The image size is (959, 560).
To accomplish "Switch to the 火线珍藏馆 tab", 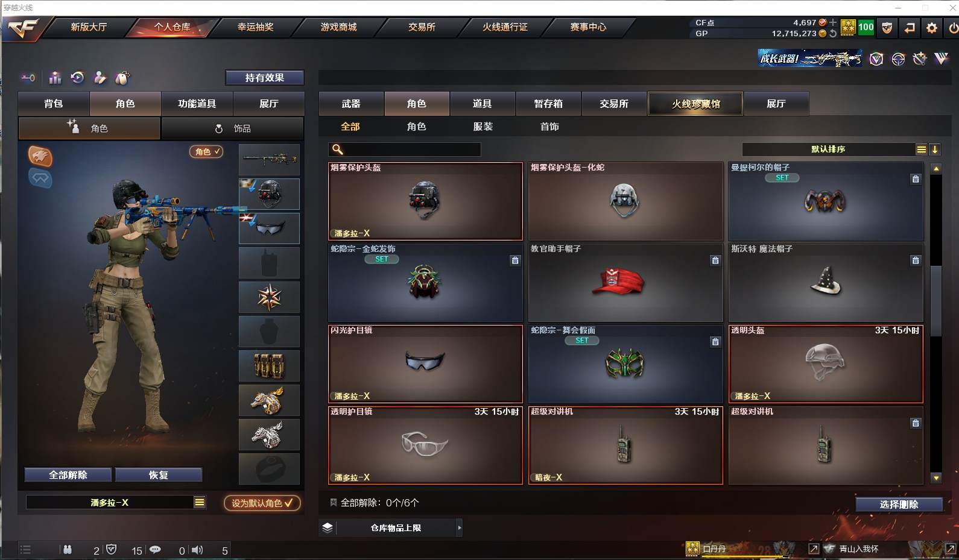I will 695,104.
